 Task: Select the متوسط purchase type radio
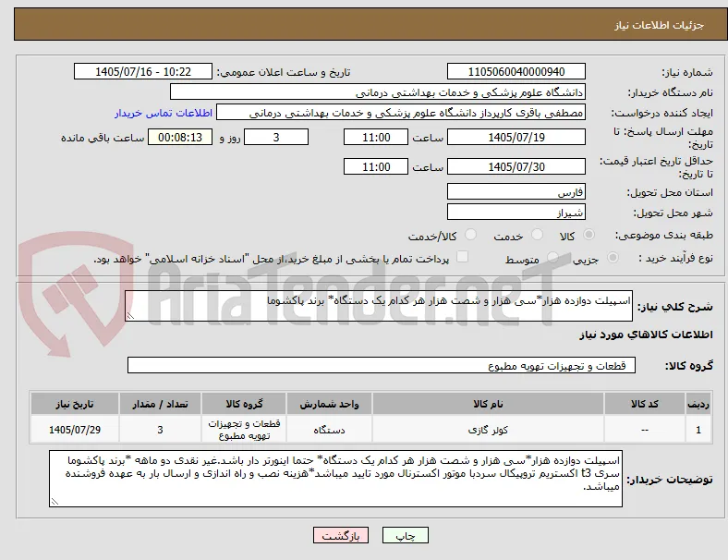pos(552,258)
